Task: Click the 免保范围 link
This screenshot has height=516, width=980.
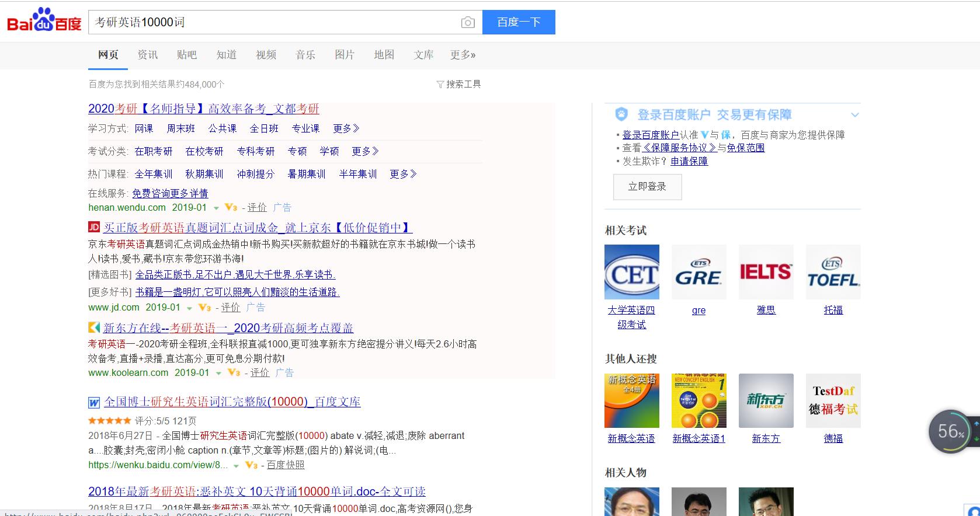Action: click(x=746, y=148)
